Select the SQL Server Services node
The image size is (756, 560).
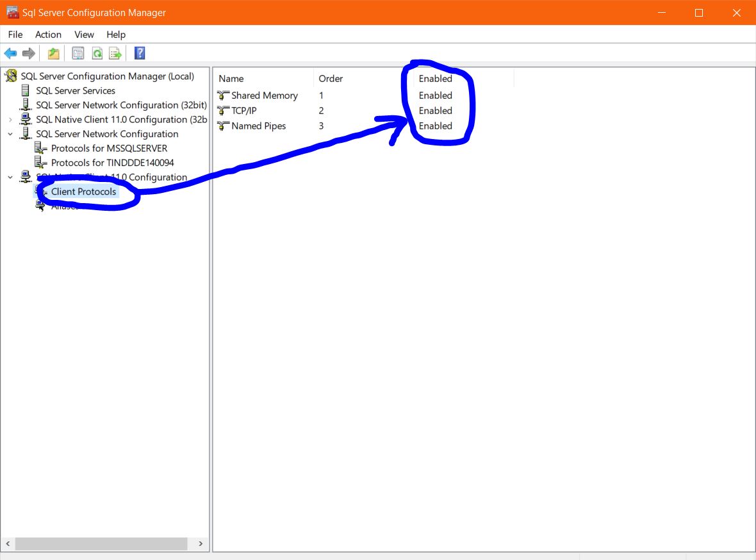76,91
